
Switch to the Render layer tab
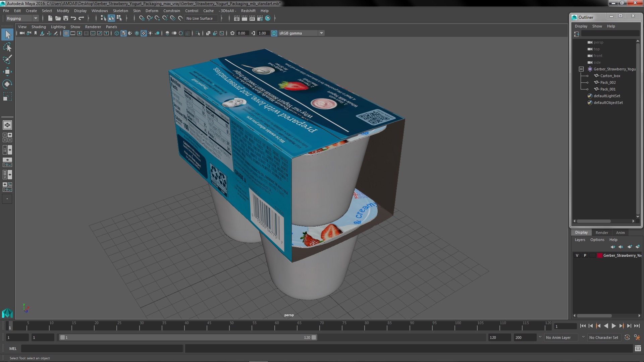tap(602, 233)
